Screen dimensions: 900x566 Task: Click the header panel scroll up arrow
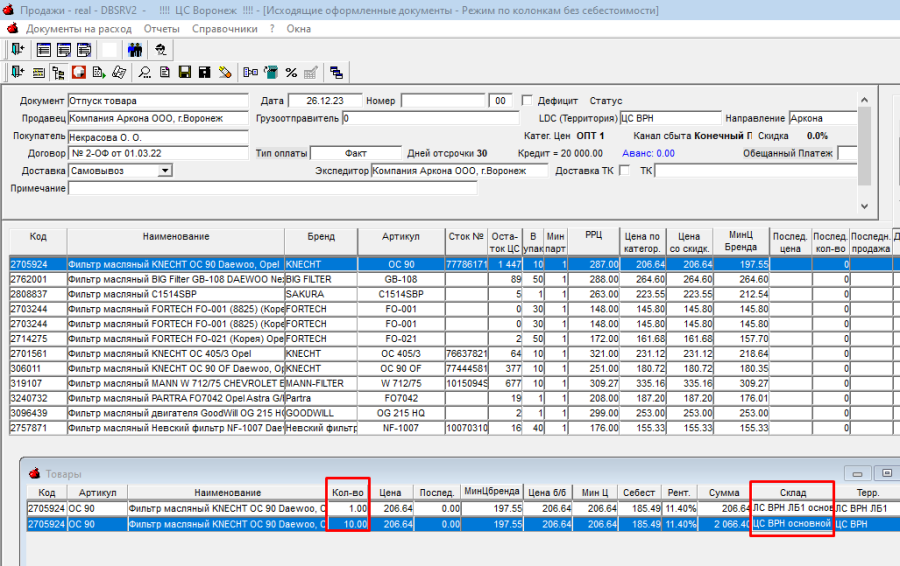pos(864,100)
